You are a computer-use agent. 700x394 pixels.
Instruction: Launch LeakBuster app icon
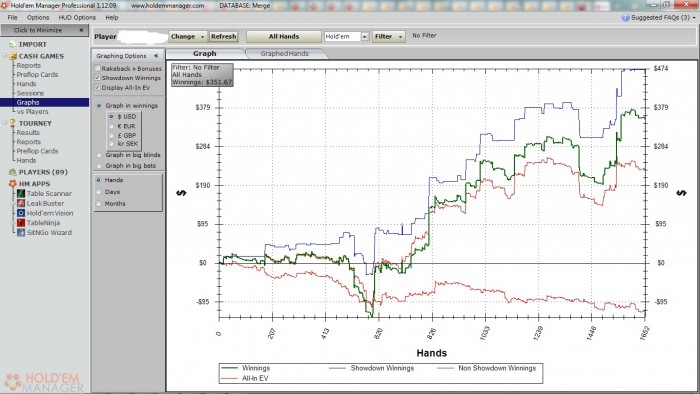(21, 203)
